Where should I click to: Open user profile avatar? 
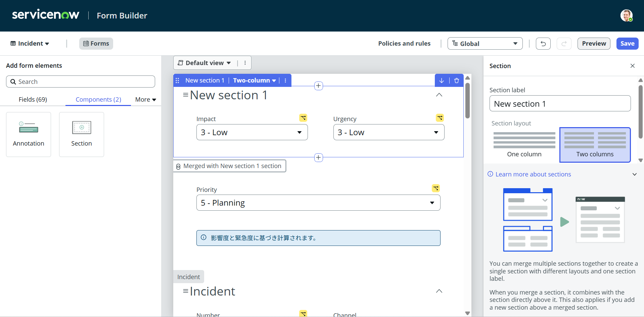[x=626, y=15]
